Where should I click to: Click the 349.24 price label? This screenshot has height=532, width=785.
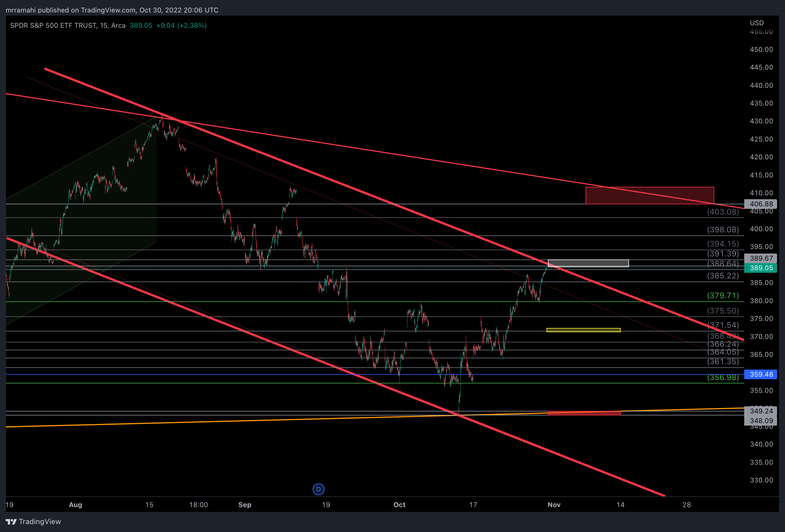click(761, 411)
